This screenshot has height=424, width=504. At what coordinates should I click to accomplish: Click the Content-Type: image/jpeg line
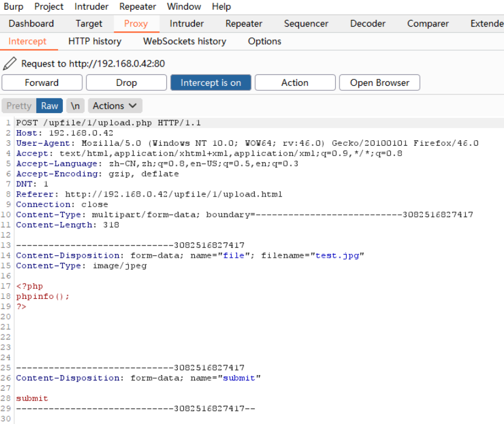pyautogui.click(x=81, y=266)
